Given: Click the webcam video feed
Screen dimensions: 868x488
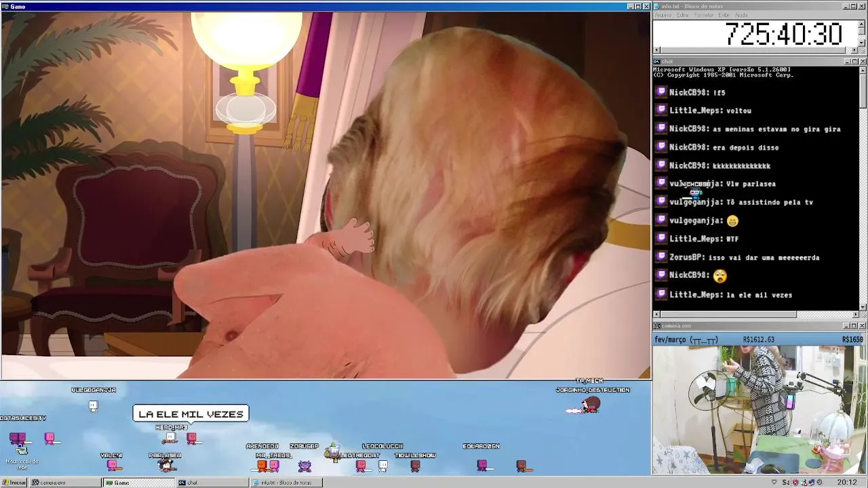Looking at the screenshot, I should tap(758, 410).
